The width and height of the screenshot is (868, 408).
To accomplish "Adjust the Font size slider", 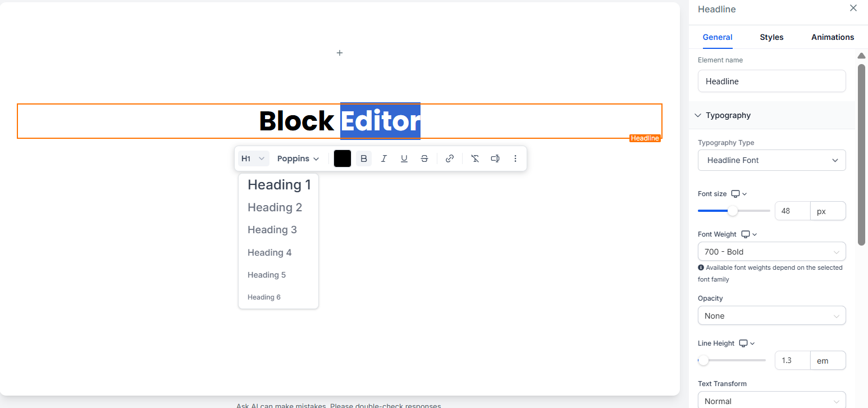I will pos(733,211).
